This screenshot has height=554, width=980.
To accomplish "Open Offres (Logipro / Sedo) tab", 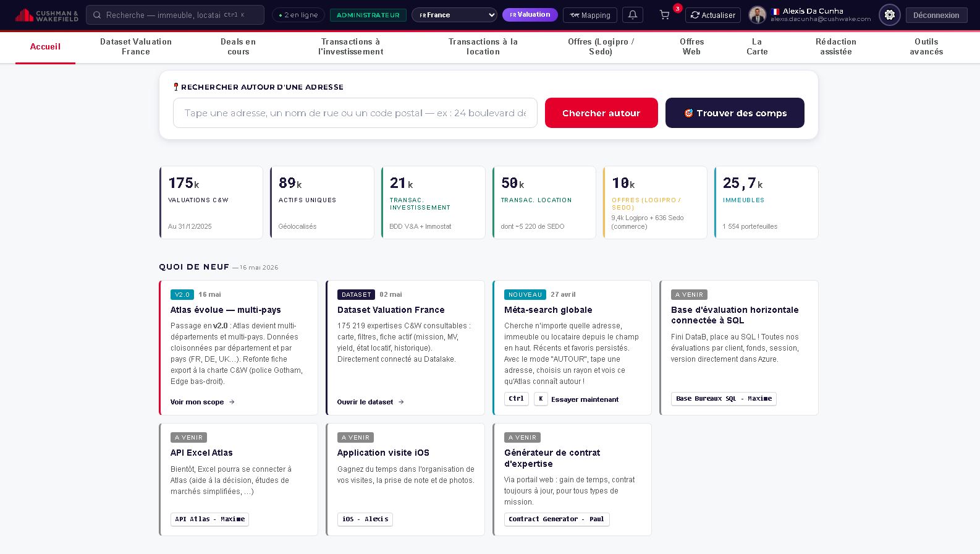I will pos(601,46).
